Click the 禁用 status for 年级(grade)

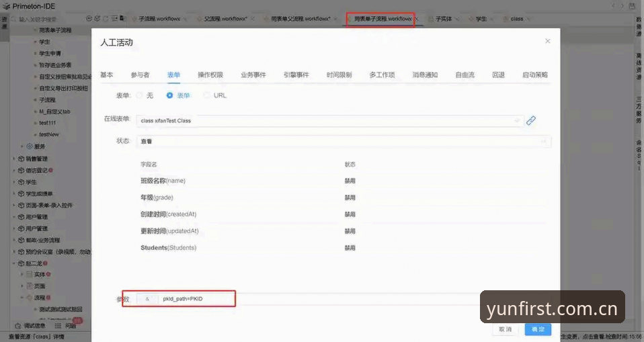pyautogui.click(x=350, y=198)
